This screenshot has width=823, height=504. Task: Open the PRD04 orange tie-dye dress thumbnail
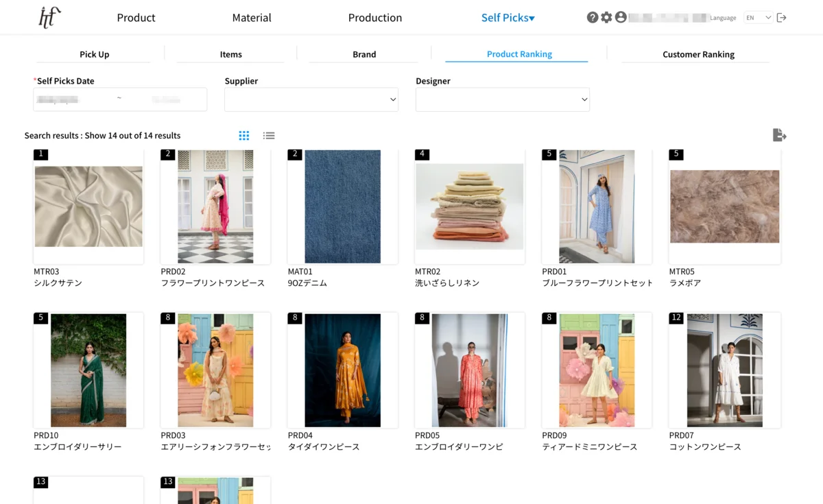click(343, 370)
